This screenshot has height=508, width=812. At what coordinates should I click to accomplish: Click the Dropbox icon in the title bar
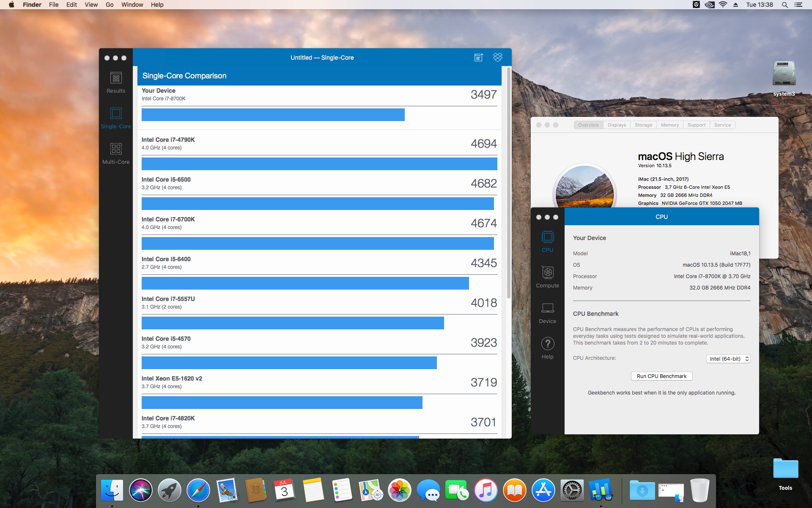[x=497, y=58]
